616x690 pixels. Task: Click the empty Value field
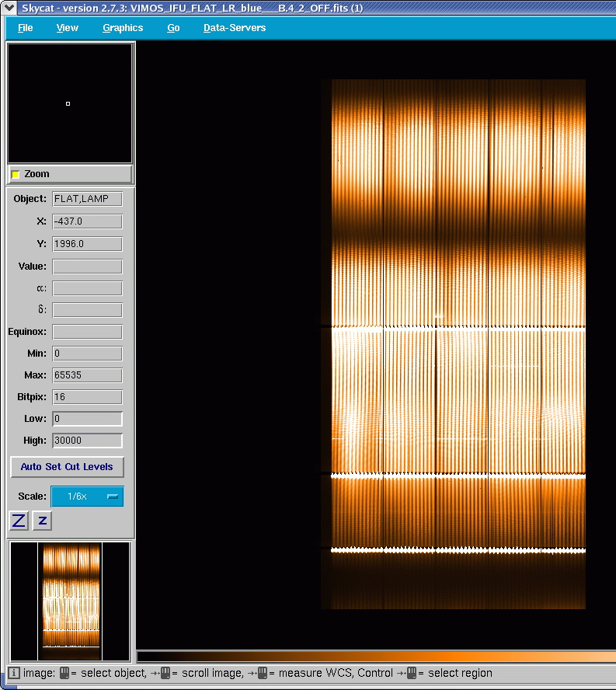tap(87, 267)
